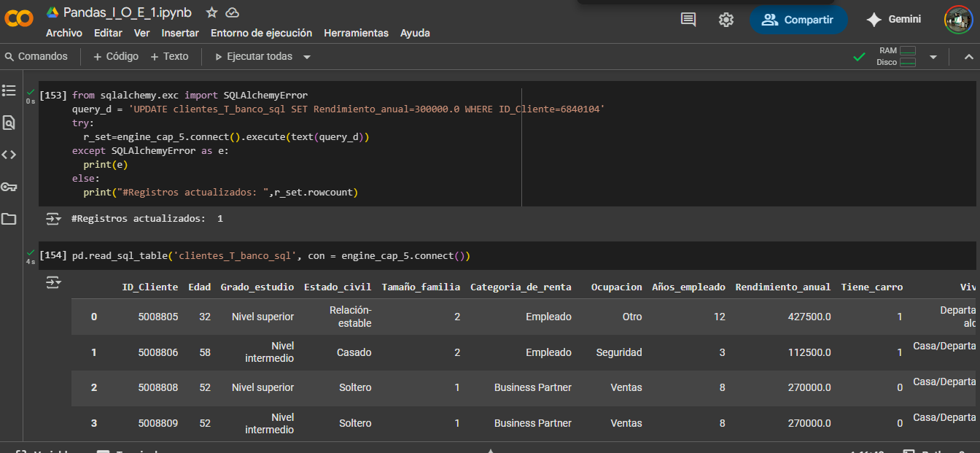Open the Insertar menu
The width and height of the screenshot is (980, 453).
[180, 33]
